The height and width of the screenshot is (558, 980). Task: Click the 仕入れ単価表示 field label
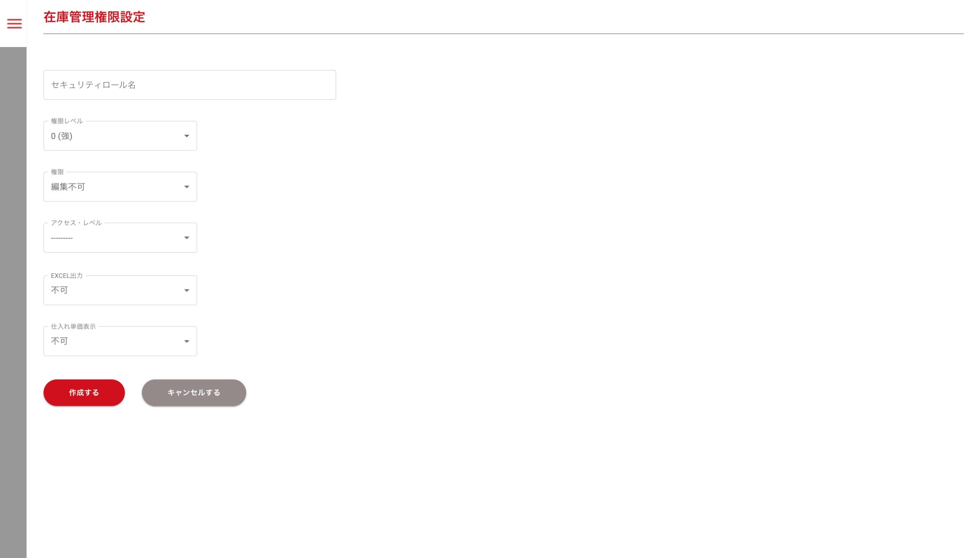(x=73, y=326)
